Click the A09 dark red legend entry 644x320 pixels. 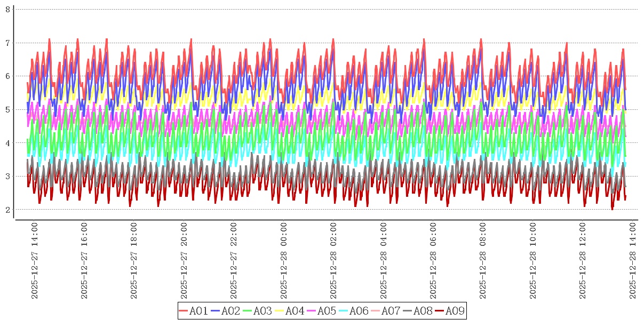click(x=449, y=311)
